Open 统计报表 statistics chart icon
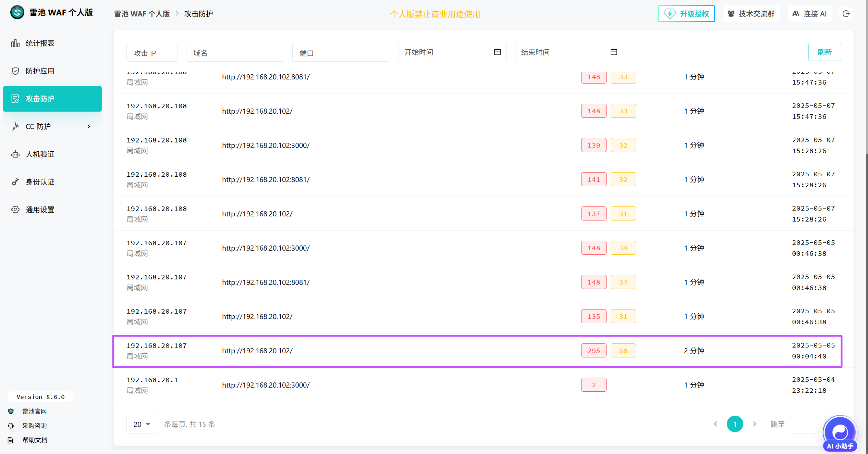 [15, 43]
